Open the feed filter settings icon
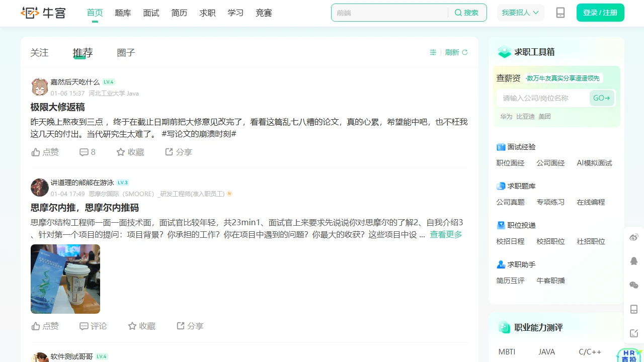The image size is (644, 362). pos(433,52)
